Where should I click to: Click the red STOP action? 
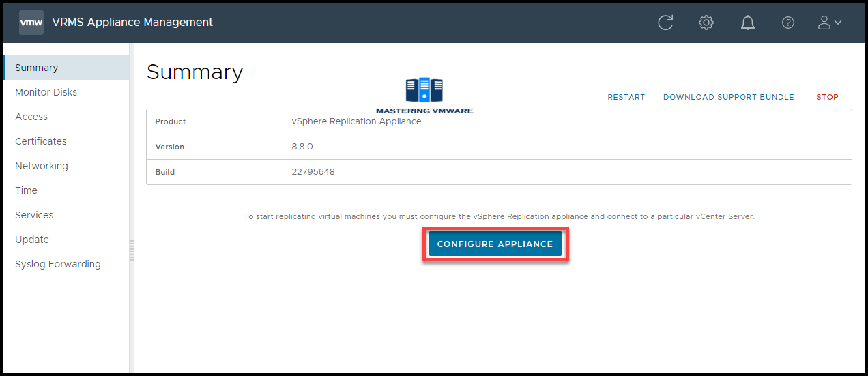827,97
